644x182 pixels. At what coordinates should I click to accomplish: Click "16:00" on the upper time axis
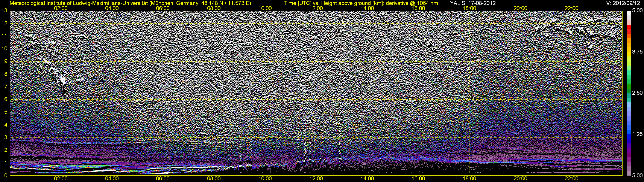point(418,8)
